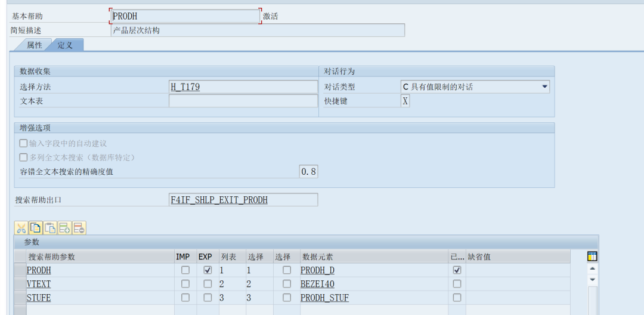Click data element PRODH_D
Viewport: 644px width, 315px height.
tap(374, 270)
